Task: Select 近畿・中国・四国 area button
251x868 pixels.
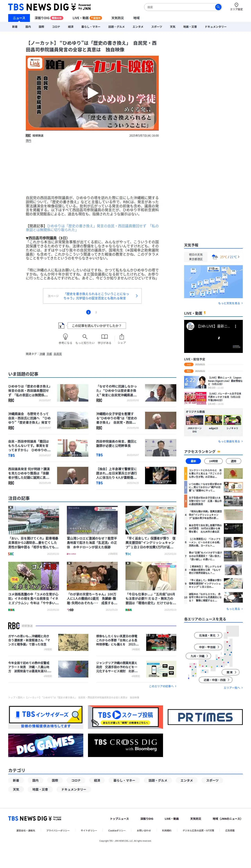Action: point(216,680)
